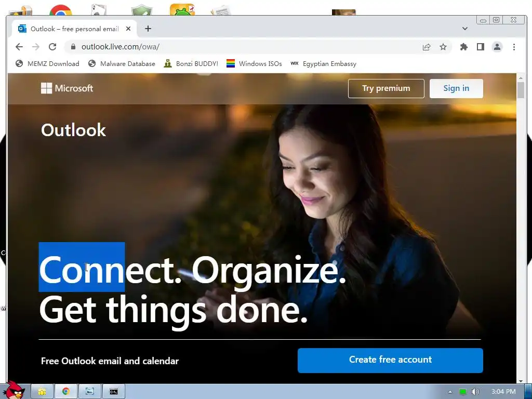Select the Outlook – free personal email tab
This screenshot has height=399, width=532.
[75, 29]
